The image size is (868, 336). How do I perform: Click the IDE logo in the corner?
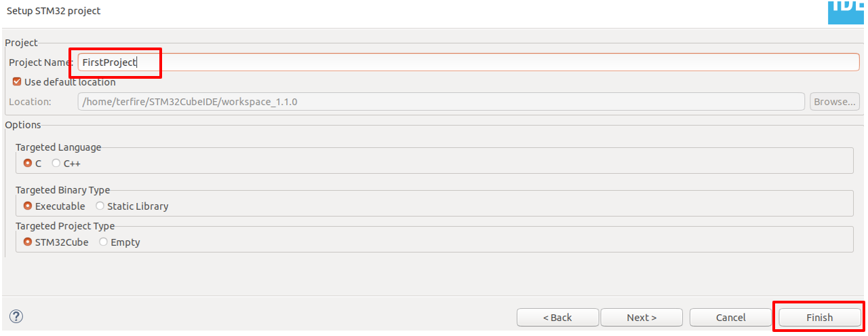click(845, 10)
